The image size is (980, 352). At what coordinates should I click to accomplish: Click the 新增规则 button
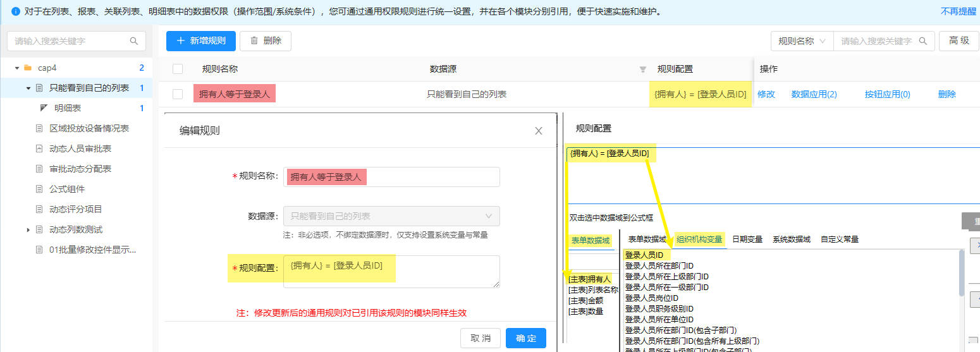click(x=201, y=41)
